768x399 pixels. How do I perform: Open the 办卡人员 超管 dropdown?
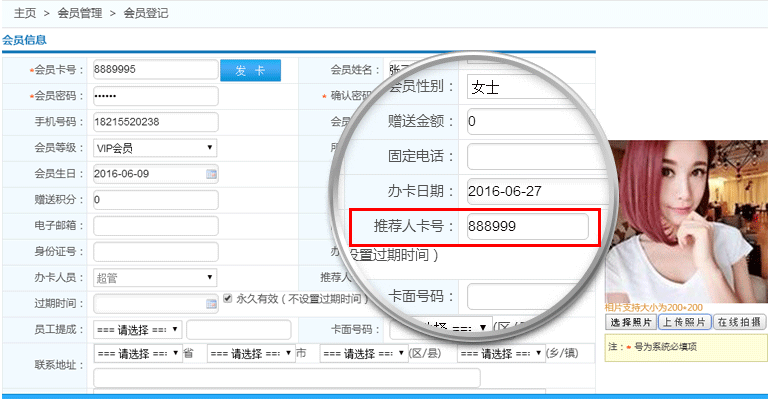[155, 278]
